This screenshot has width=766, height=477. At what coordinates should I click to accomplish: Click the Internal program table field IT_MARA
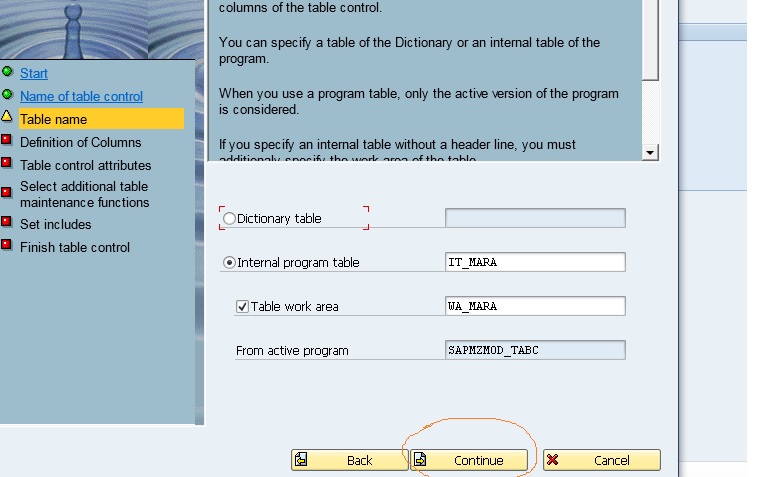pos(535,262)
